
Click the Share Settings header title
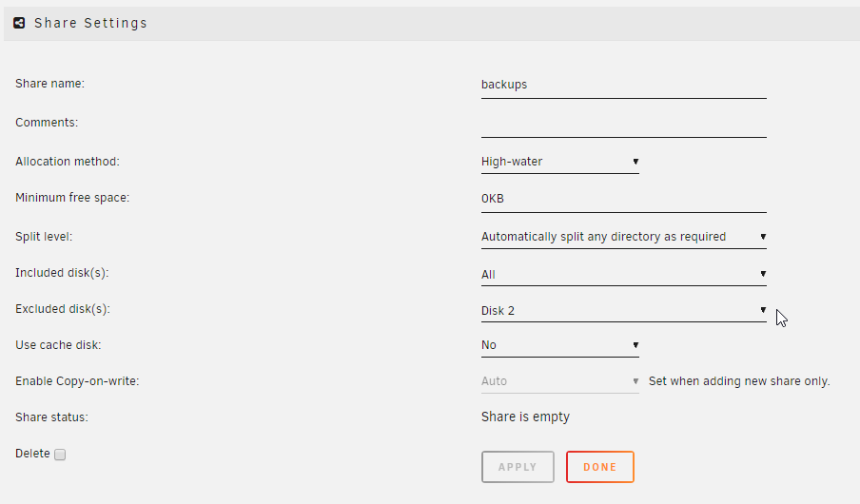tap(90, 23)
